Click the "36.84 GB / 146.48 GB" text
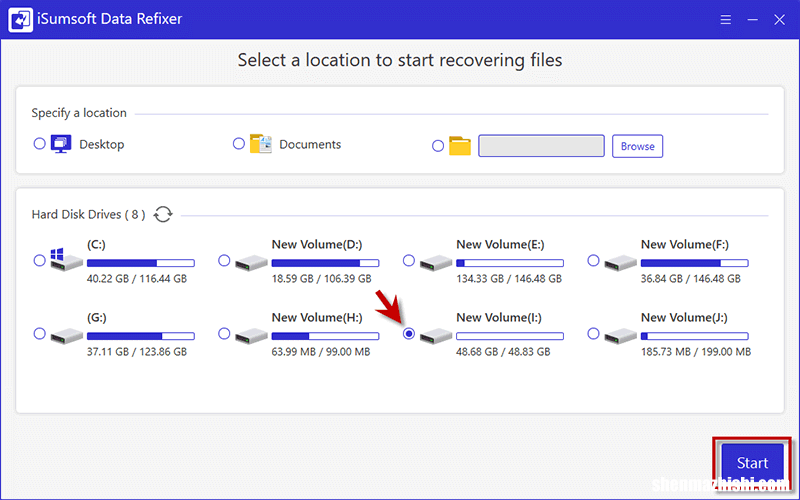 coord(690,279)
